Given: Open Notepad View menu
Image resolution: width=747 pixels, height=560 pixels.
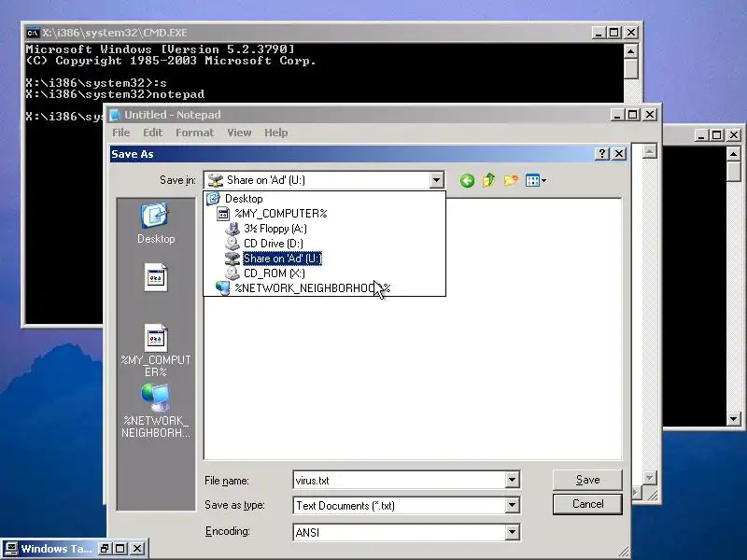Looking at the screenshot, I should click(239, 133).
